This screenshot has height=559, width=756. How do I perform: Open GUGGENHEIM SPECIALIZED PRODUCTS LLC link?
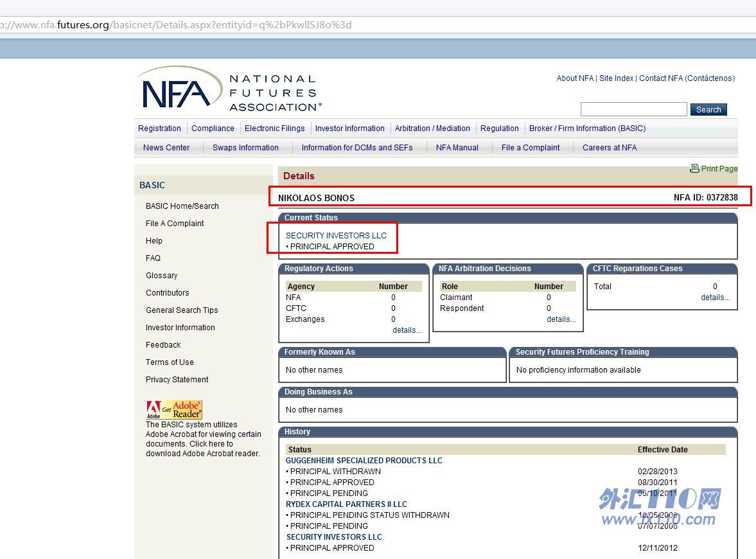click(x=364, y=461)
